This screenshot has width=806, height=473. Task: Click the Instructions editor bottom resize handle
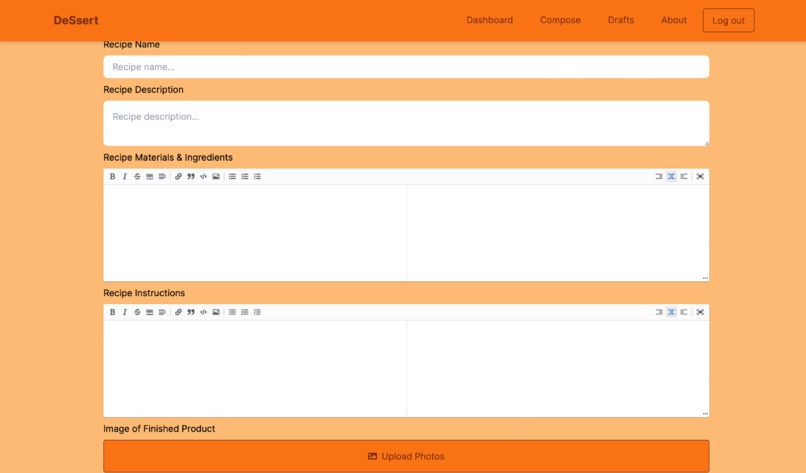pos(705,414)
